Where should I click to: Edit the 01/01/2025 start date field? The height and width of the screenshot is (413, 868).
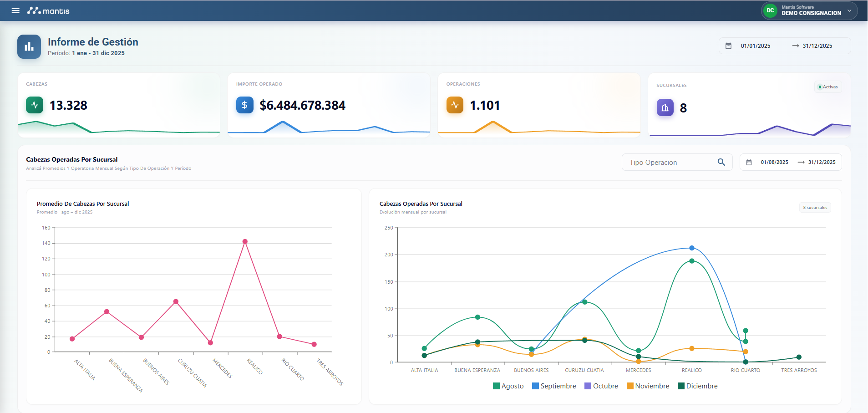[756, 46]
